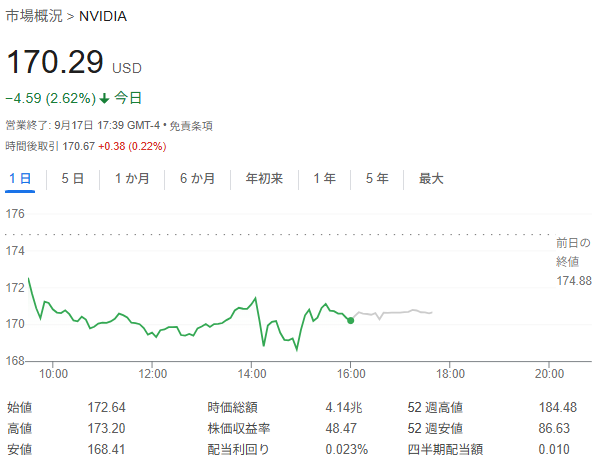Click the 時価総額 label
Screen dimensions: 605x465
pos(232,408)
